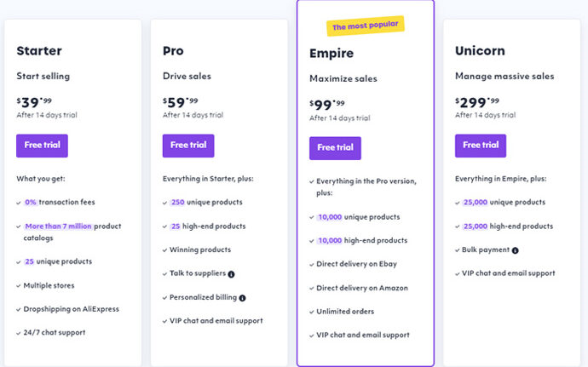
Task: Click "25,000" high-end products in Unicorn
Action: [x=481, y=227]
